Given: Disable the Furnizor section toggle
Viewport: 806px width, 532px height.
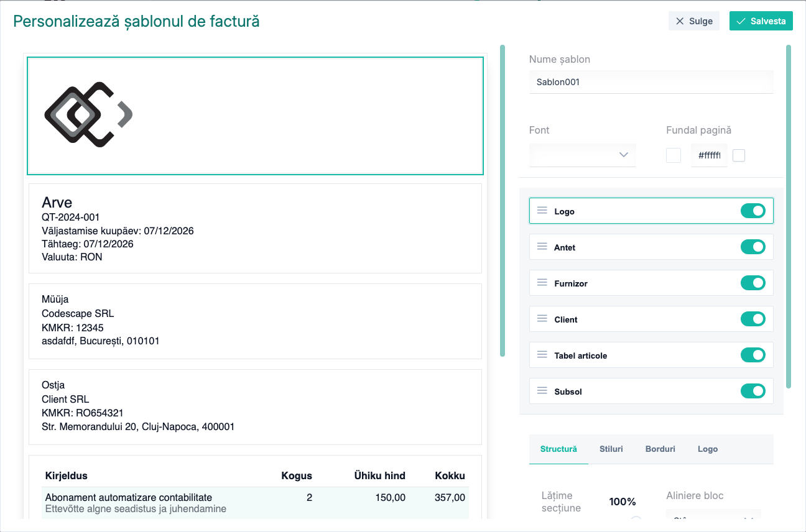Looking at the screenshot, I should pos(753,283).
